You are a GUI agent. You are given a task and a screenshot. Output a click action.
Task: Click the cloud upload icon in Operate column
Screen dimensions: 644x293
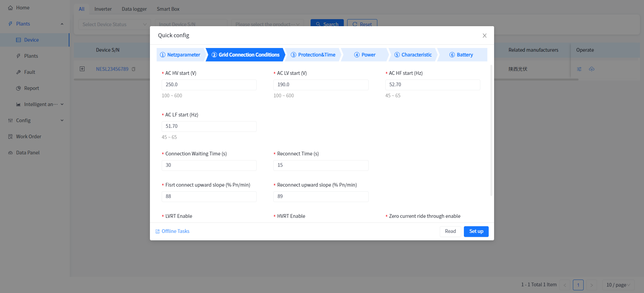tap(592, 69)
